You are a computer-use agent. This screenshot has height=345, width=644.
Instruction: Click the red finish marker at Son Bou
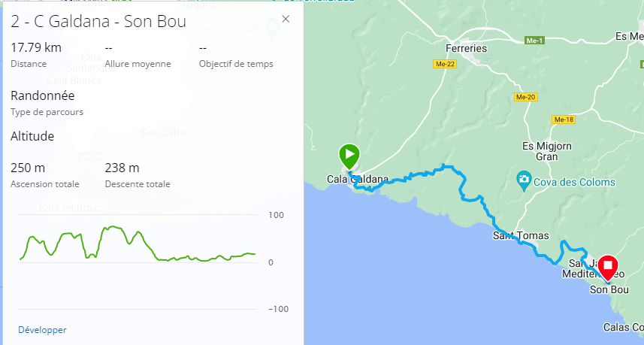coord(607,268)
